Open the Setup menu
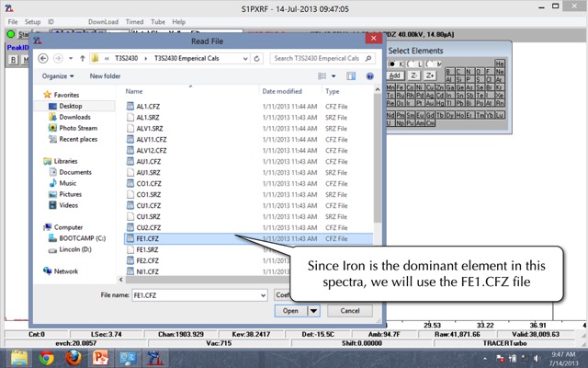The width and height of the screenshot is (588, 368). [32, 21]
